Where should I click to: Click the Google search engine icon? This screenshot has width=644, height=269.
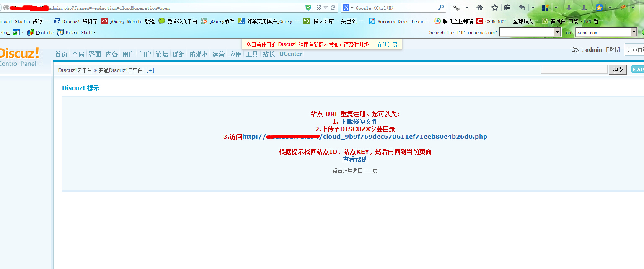pos(346,8)
